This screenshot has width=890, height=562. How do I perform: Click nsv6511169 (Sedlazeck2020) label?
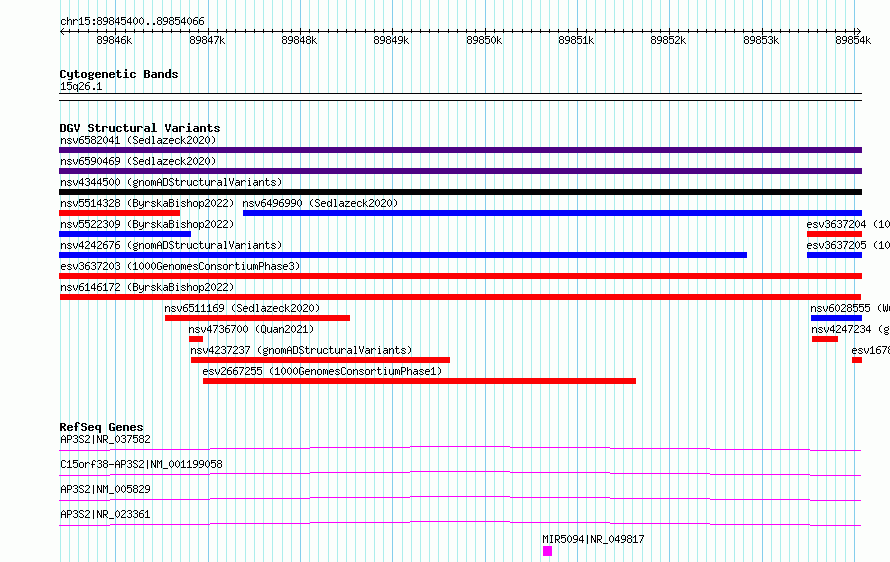click(242, 308)
